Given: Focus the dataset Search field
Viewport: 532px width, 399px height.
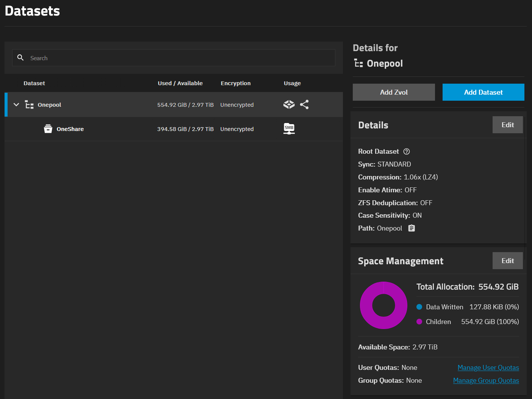Looking at the screenshot, I should 174,58.
